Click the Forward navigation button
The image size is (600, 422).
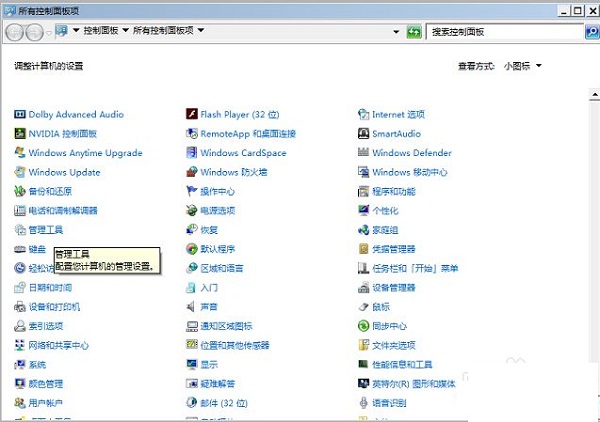(35, 32)
